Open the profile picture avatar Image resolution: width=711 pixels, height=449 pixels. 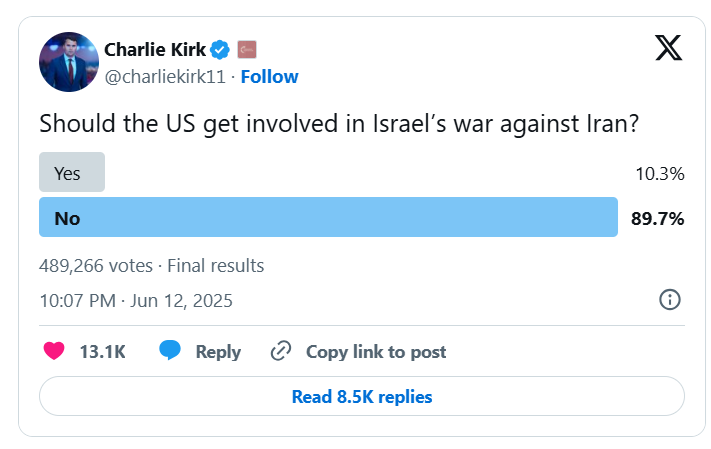(69, 62)
